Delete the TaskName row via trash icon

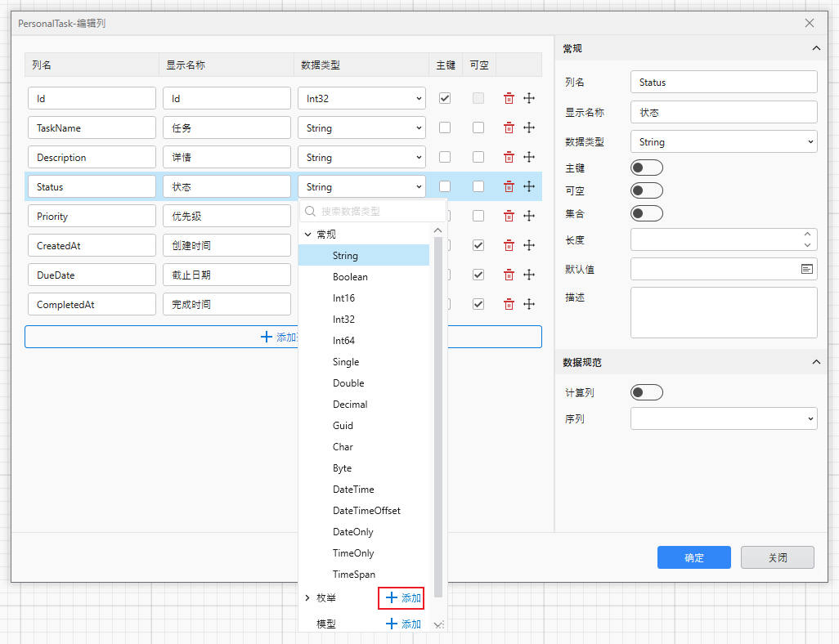tap(509, 127)
